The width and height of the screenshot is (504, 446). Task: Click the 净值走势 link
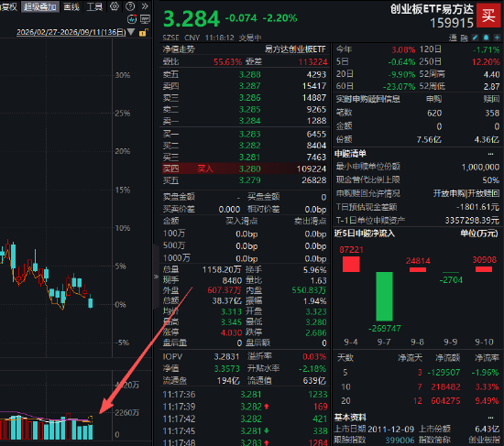179,49
